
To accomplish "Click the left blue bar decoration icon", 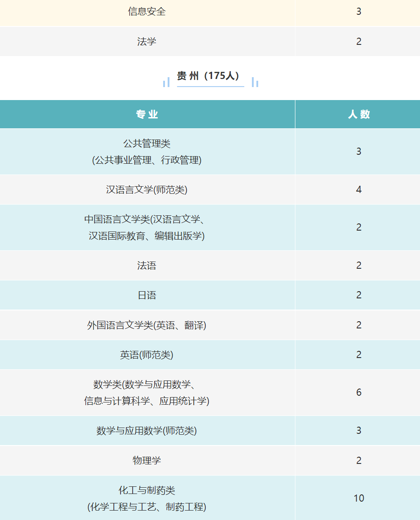I will (166, 82).
